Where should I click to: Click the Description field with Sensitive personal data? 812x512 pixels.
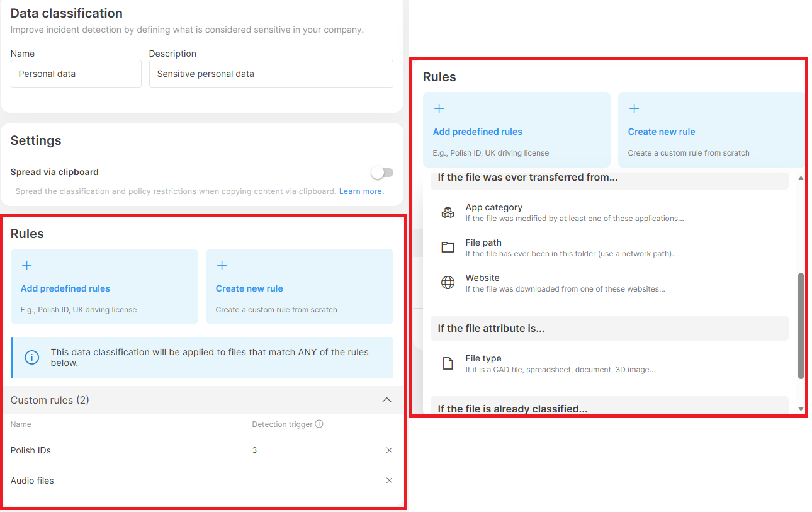pos(271,74)
